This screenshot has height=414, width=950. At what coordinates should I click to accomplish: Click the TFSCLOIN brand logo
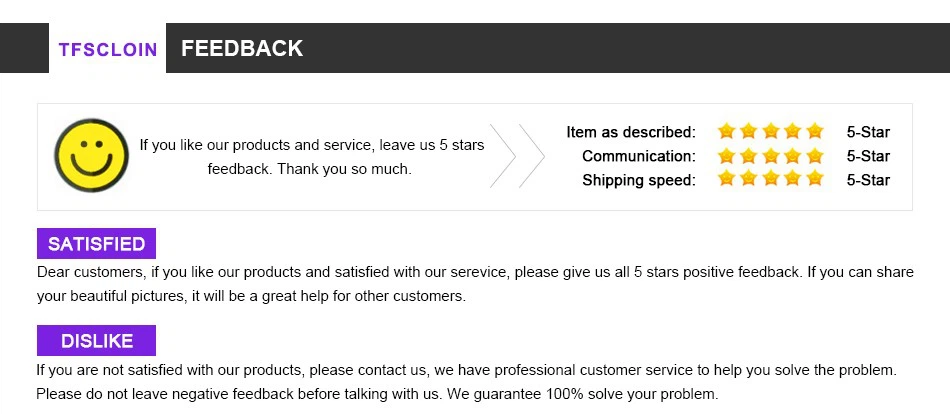(x=107, y=49)
